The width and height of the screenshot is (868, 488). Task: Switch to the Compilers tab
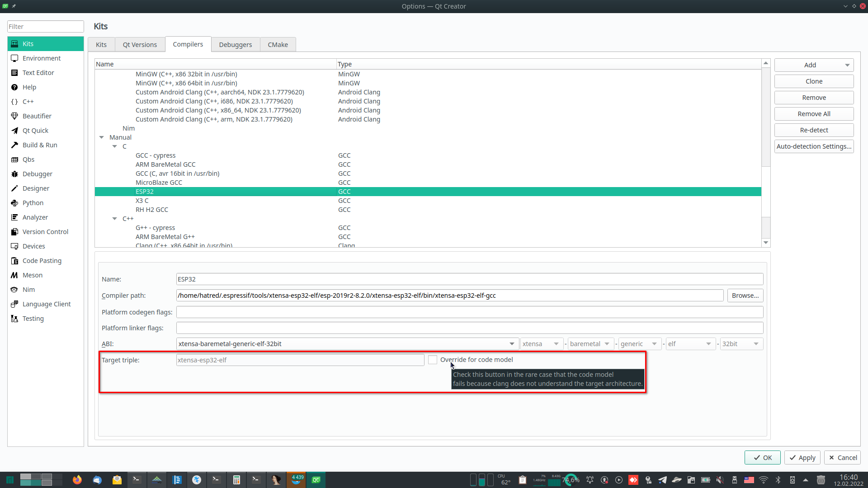tap(188, 44)
